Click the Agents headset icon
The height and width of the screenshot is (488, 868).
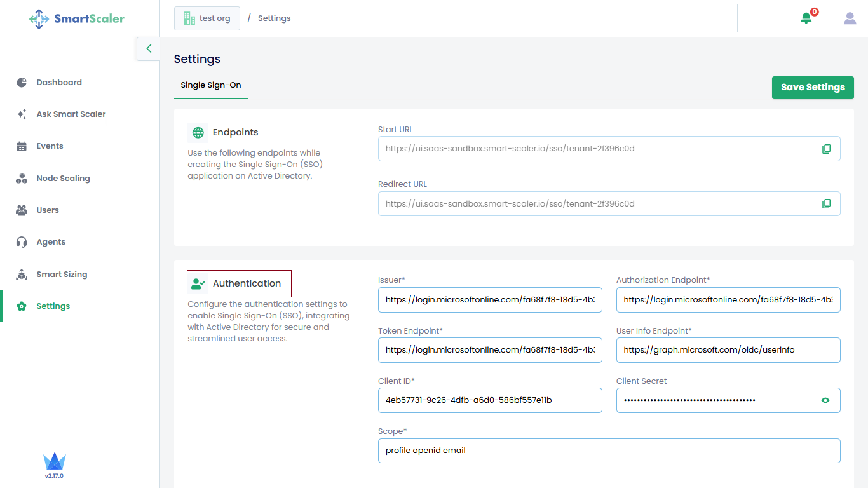tap(22, 242)
